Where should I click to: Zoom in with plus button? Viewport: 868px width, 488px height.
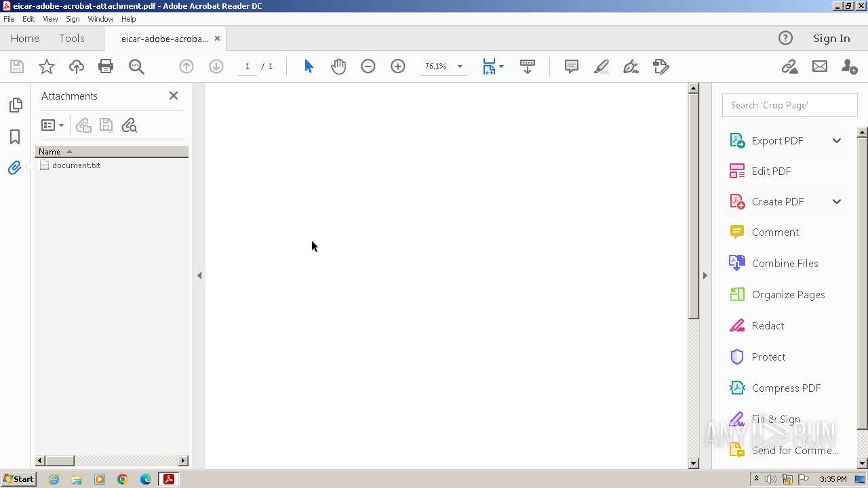(x=398, y=66)
